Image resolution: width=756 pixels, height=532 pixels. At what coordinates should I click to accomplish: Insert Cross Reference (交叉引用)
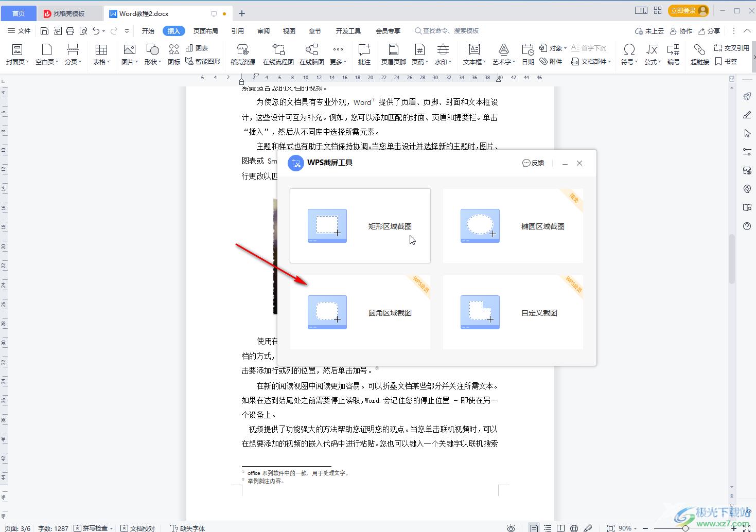[x=731, y=48]
